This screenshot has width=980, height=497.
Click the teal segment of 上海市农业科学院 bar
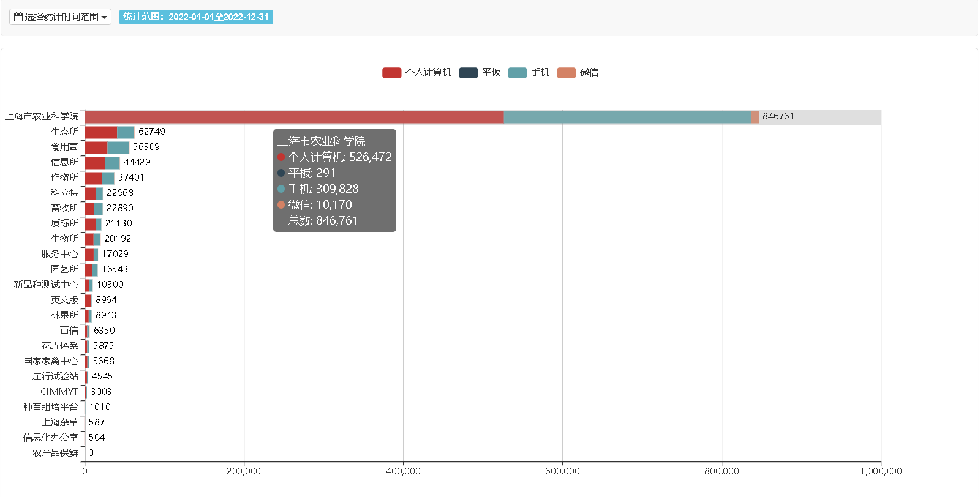(627, 117)
